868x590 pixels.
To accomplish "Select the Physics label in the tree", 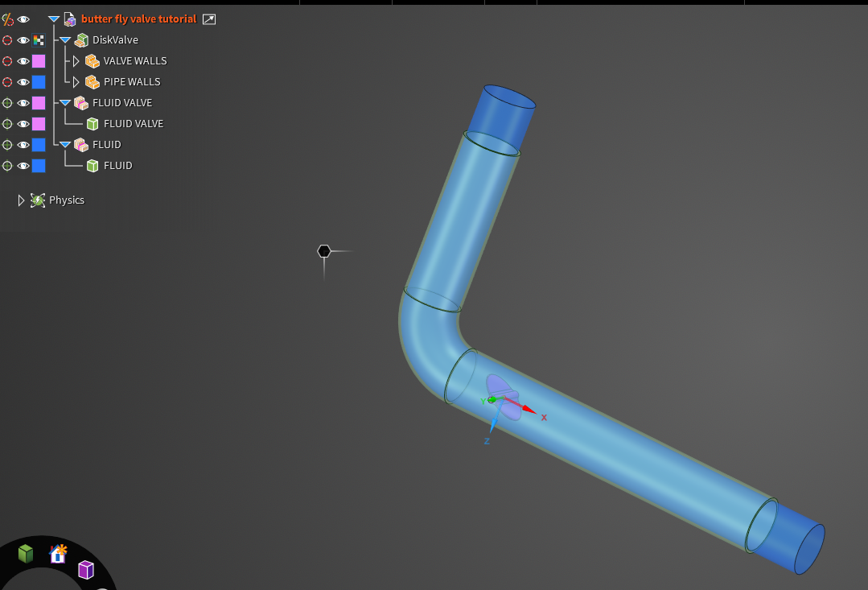I will coord(67,200).
